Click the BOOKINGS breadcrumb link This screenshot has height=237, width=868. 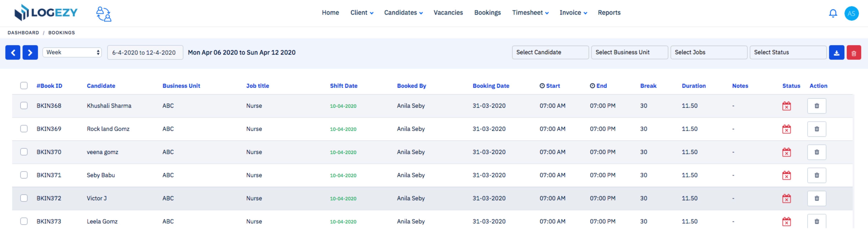62,33
